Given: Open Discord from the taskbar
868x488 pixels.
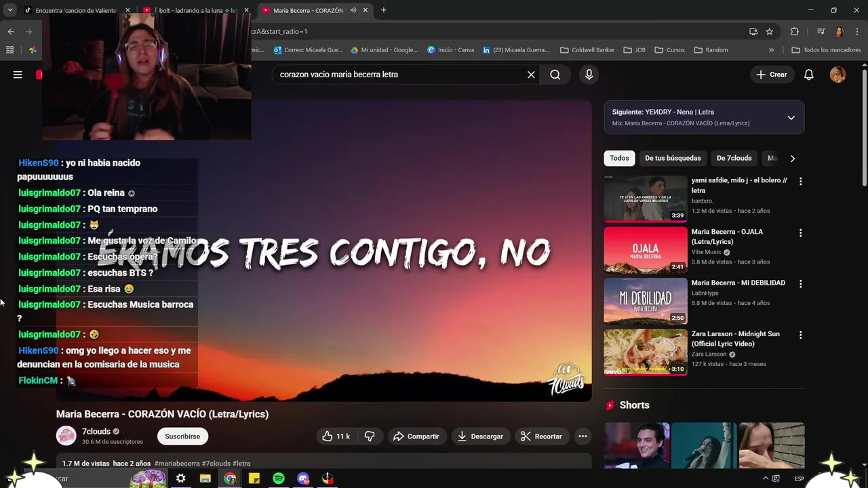Looking at the screenshot, I should tap(303, 479).
